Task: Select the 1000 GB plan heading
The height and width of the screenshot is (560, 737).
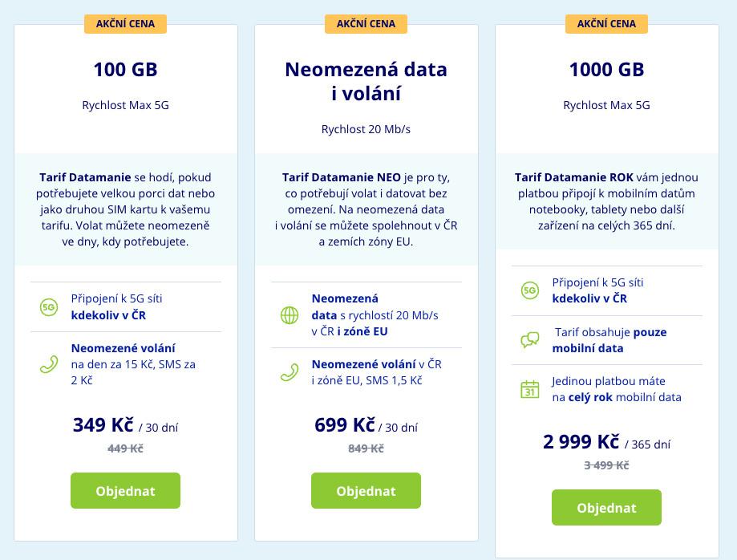Action: coord(607,70)
